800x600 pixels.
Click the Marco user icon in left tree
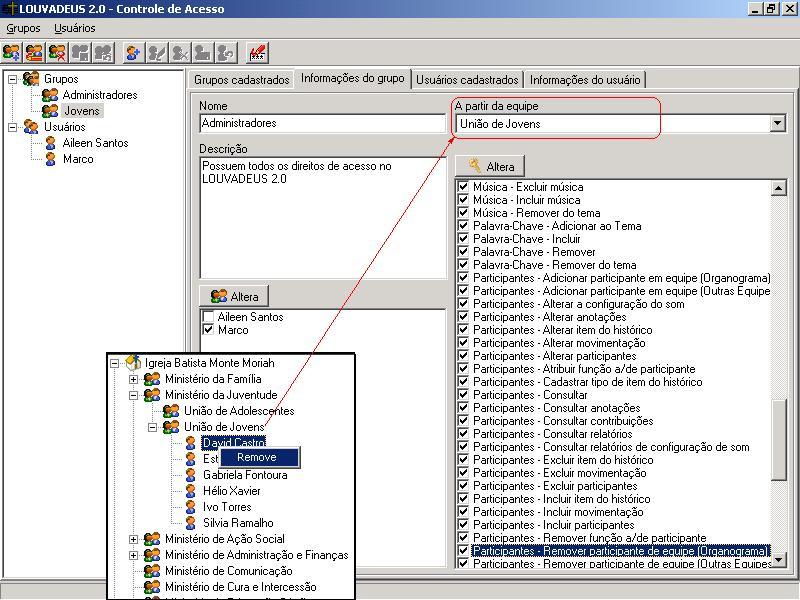[51, 159]
